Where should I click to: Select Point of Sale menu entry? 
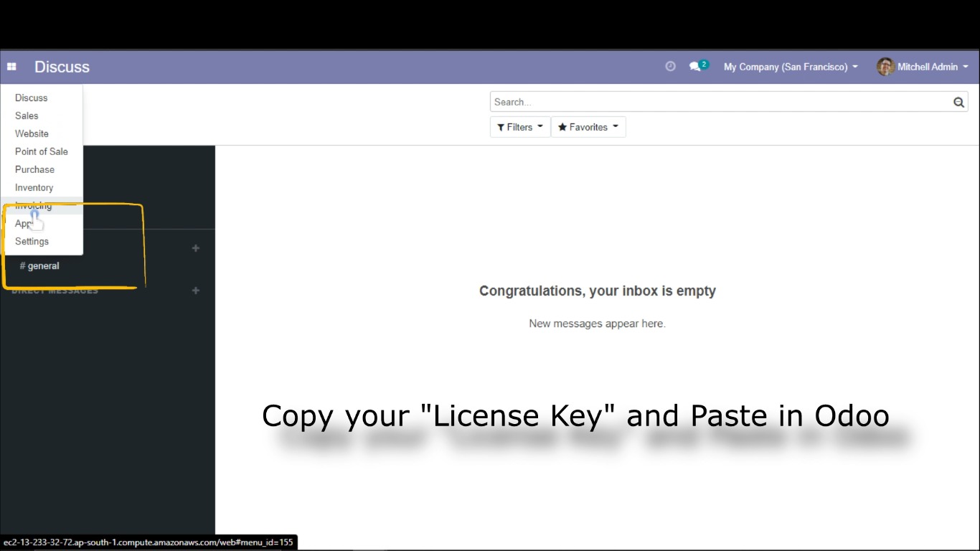(x=42, y=151)
